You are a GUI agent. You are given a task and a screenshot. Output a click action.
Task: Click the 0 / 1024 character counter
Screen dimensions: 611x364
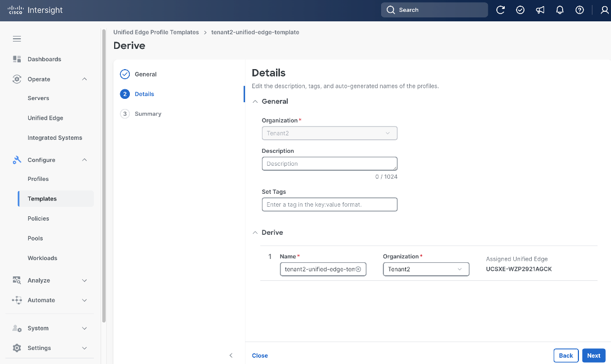tap(386, 177)
